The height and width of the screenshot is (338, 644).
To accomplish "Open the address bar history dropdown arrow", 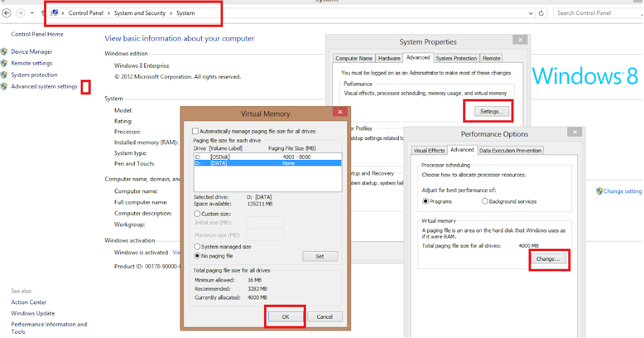I will (530, 13).
